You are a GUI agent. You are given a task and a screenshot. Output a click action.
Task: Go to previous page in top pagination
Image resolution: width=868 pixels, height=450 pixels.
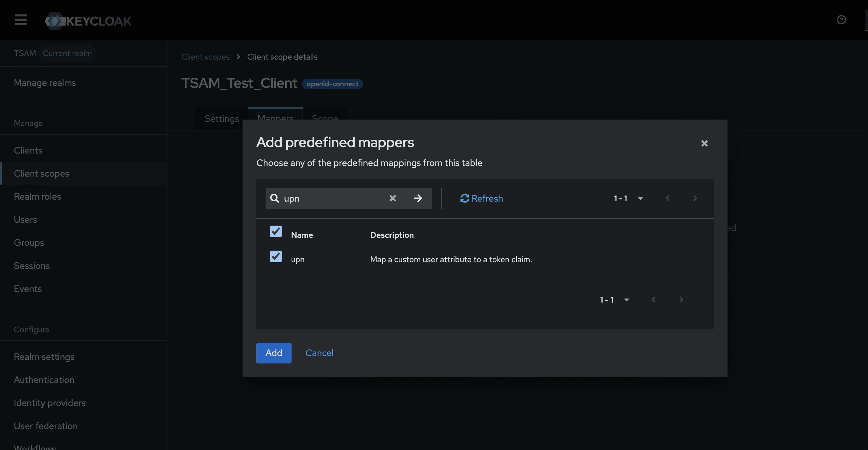[x=668, y=198]
